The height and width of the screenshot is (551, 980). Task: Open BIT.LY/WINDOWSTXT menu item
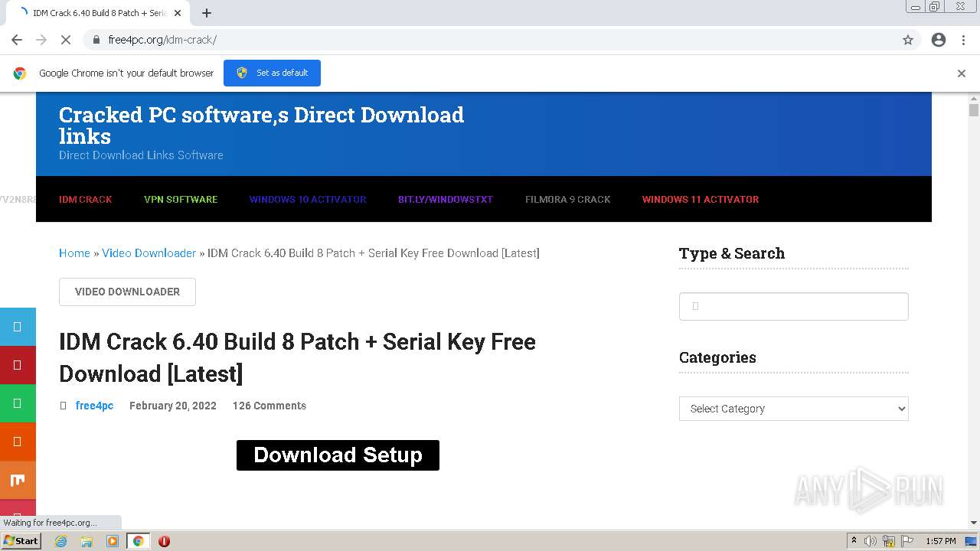pyautogui.click(x=446, y=199)
